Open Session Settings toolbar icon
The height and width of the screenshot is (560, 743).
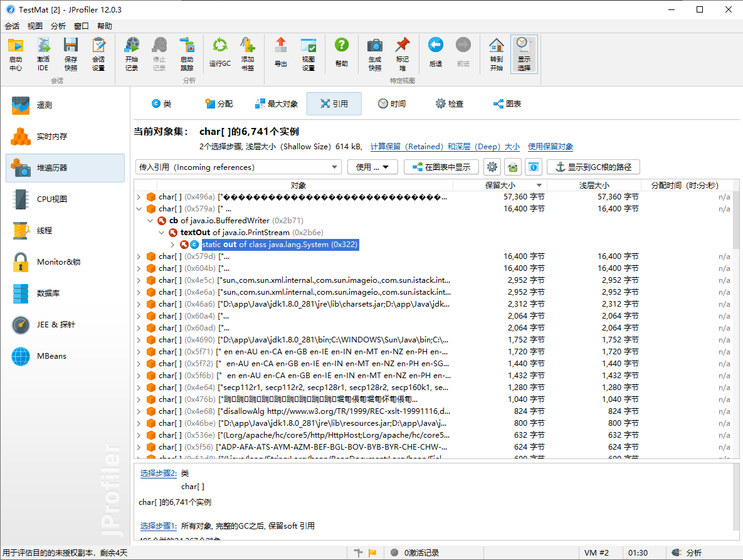point(98,54)
